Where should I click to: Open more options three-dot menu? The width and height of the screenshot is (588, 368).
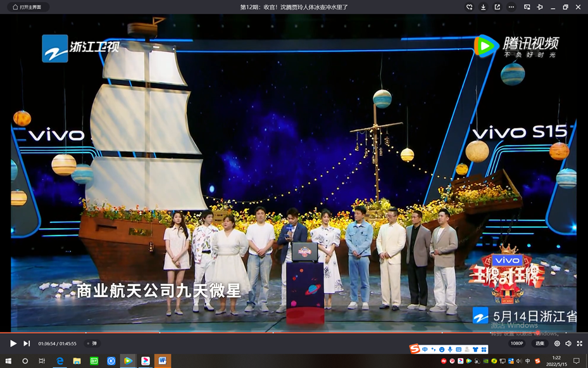pyautogui.click(x=511, y=7)
